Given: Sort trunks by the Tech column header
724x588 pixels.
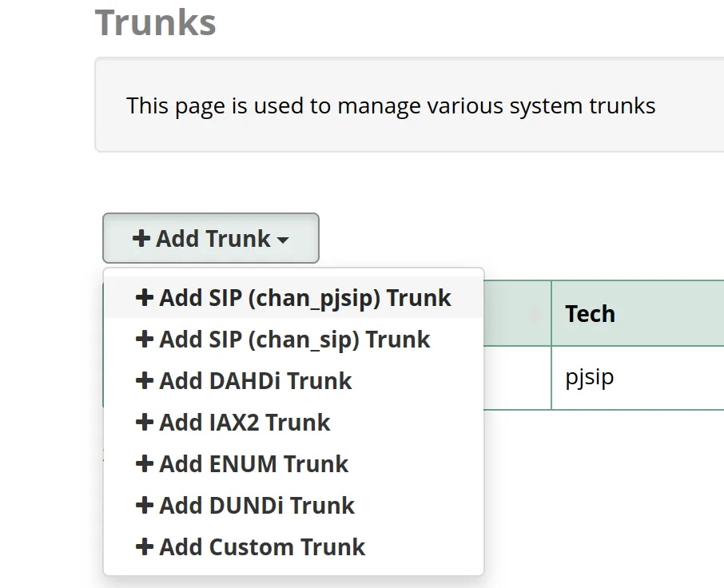Looking at the screenshot, I should tap(590, 314).
